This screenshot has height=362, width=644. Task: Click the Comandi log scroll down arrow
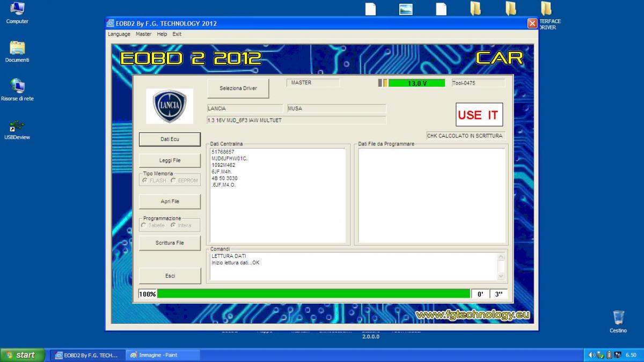(501, 276)
